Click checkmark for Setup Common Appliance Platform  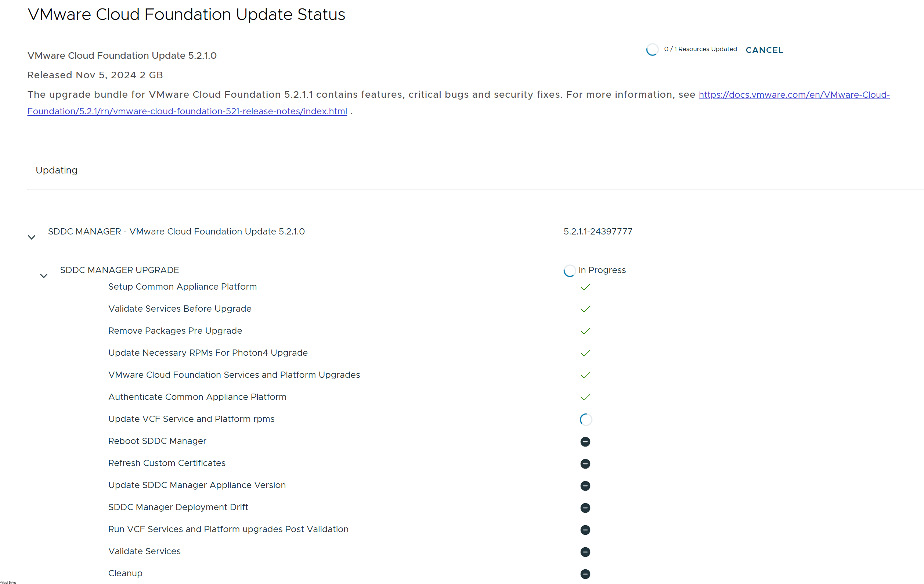click(x=585, y=287)
